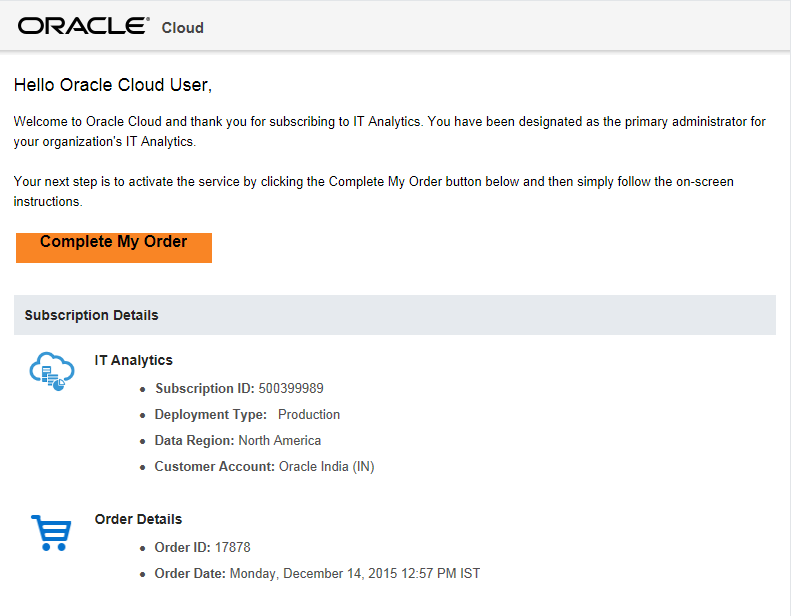
Task: Click the Oracle India (IN) customer account
Action: [x=326, y=466]
